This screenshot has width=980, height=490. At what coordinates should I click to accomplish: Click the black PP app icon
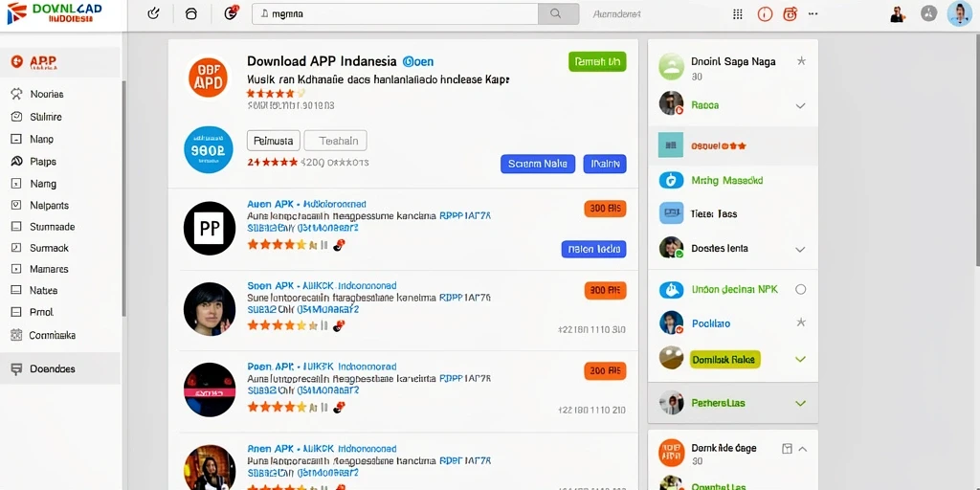[x=210, y=228]
